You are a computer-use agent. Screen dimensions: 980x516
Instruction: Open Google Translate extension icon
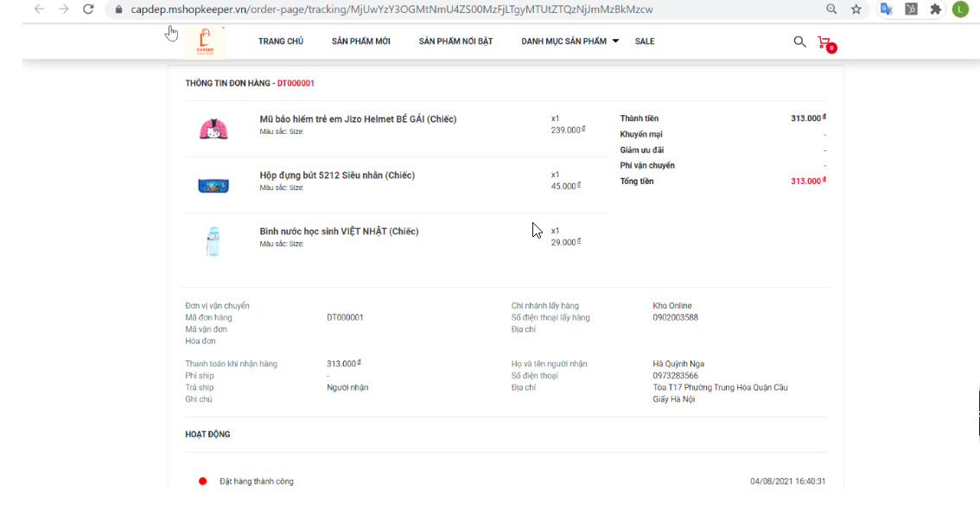(886, 10)
